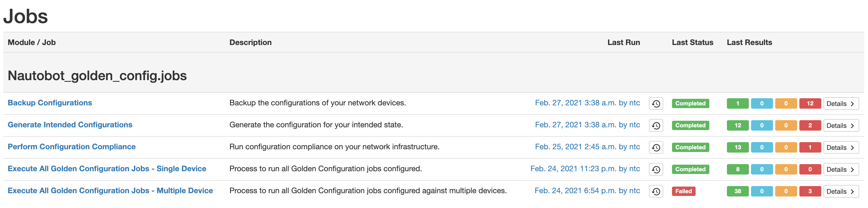Expand Details for Generate Intended Configurations
The width and height of the screenshot is (868, 208).
(841, 125)
